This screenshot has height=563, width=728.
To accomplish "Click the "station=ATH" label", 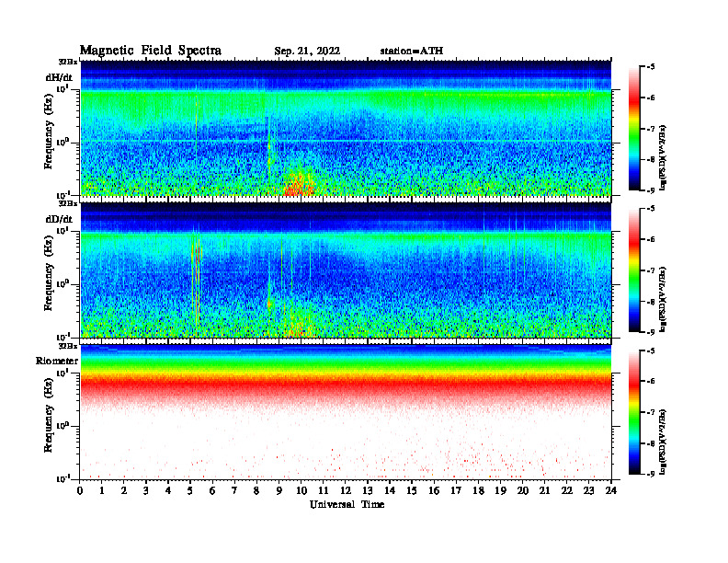I will coord(412,51).
